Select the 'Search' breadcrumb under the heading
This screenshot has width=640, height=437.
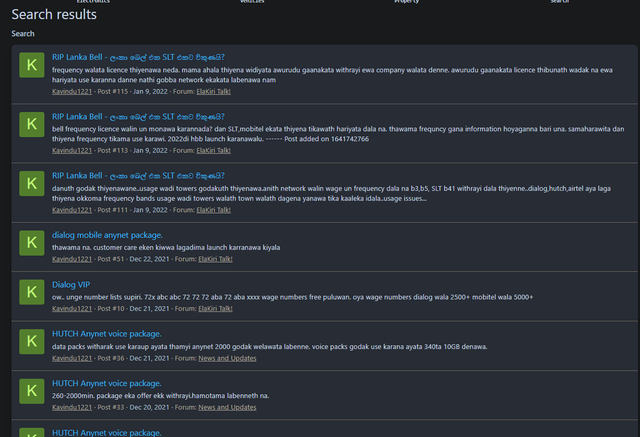[23, 34]
